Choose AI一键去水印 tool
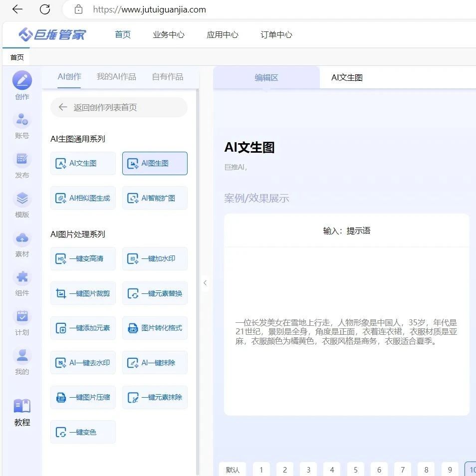 pyautogui.click(x=83, y=362)
